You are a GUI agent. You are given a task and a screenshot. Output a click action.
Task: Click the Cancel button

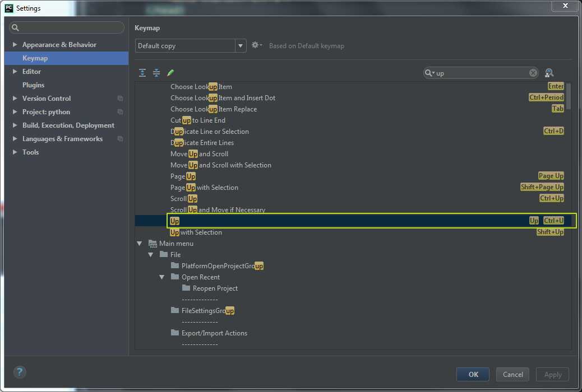coord(512,374)
